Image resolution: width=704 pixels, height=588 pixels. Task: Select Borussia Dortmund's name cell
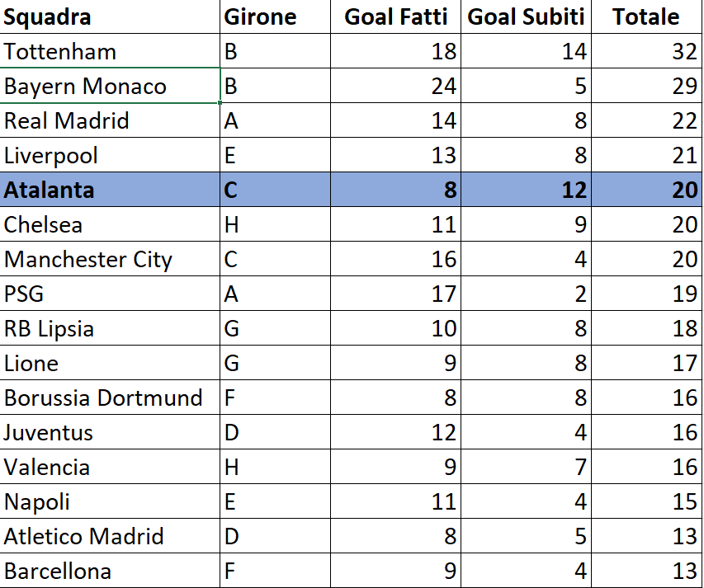point(111,398)
